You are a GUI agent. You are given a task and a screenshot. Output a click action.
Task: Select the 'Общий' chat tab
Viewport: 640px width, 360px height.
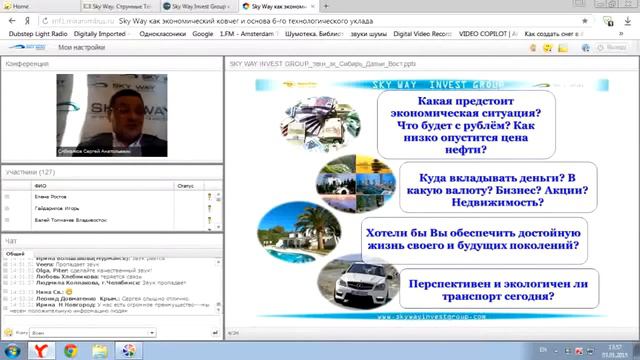coord(16,254)
